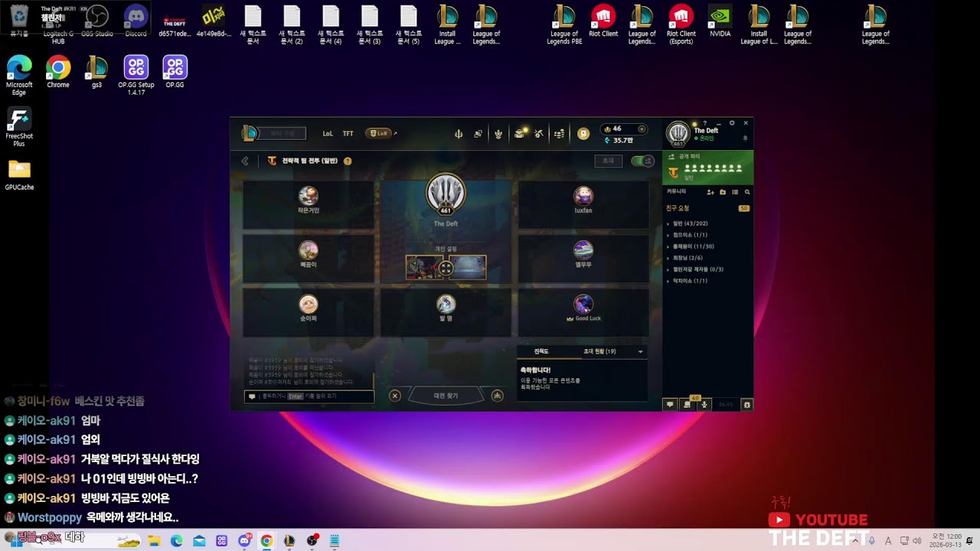Viewport: 980px width, 551px height.
Task: Click Discord icon in the taskbar
Action: pos(244,541)
